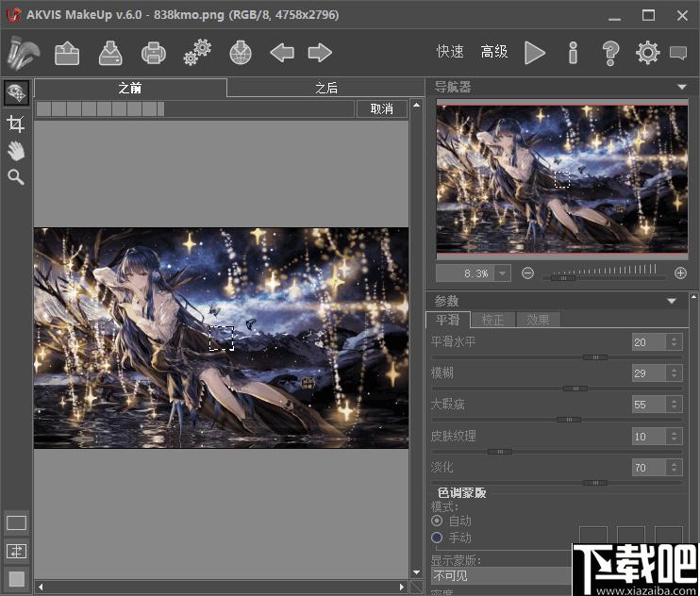Click the 淡化 value field 70
700x596 pixels.
[x=650, y=467]
